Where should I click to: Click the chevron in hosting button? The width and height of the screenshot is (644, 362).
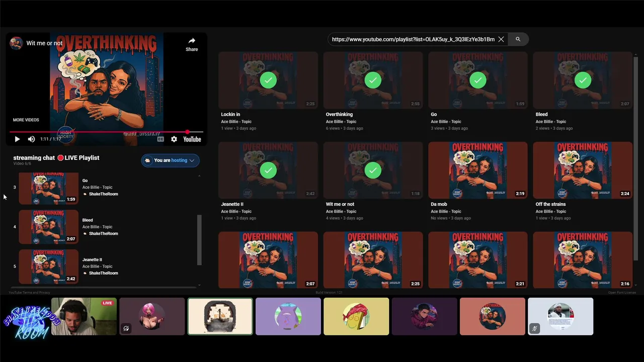point(192,160)
